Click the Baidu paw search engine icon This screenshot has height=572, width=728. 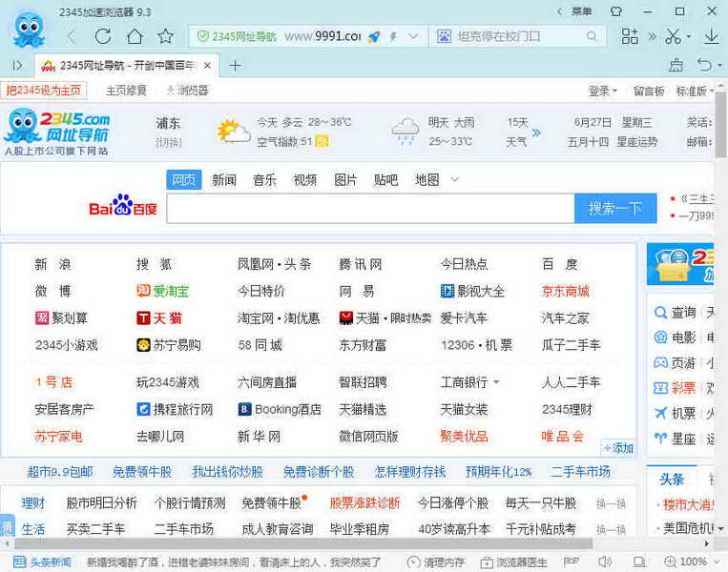point(444,36)
